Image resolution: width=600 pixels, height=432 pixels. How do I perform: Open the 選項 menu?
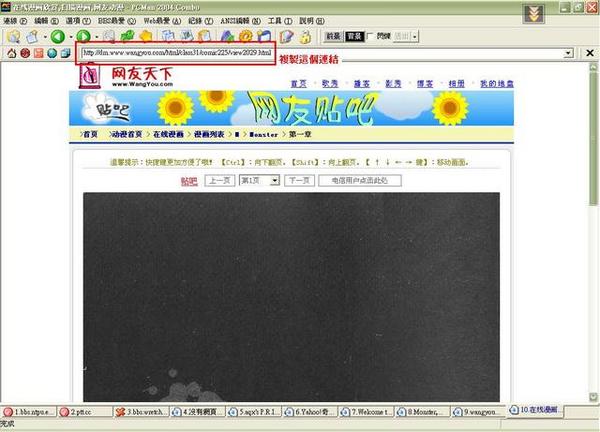tap(78, 21)
